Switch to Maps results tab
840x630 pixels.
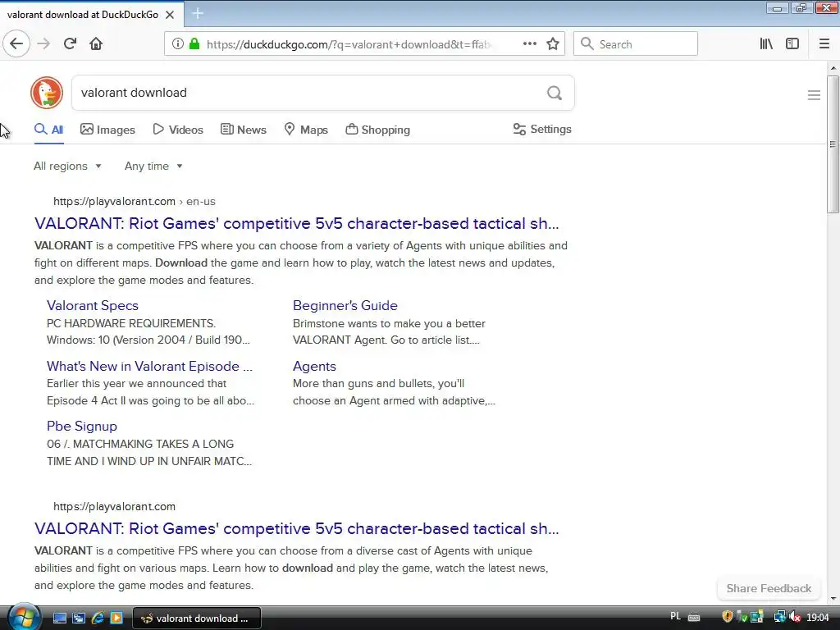point(306,130)
